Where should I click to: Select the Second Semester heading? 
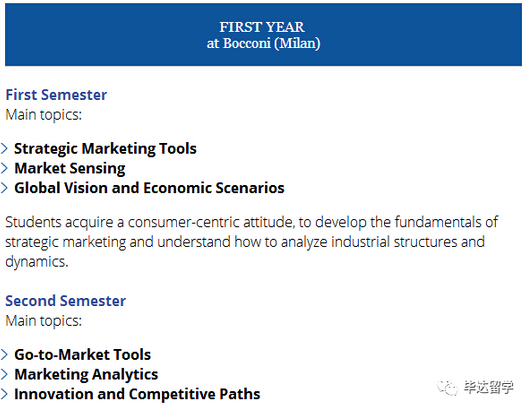(66, 301)
